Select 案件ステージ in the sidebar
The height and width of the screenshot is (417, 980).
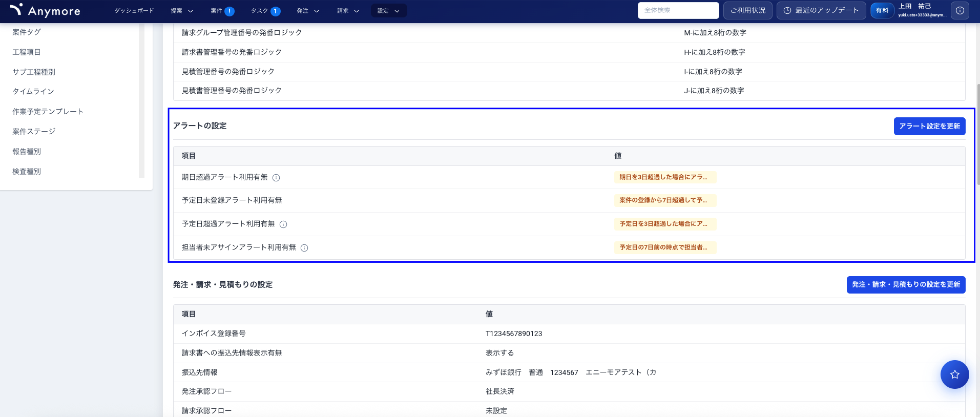pyautogui.click(x=34, y=132)
